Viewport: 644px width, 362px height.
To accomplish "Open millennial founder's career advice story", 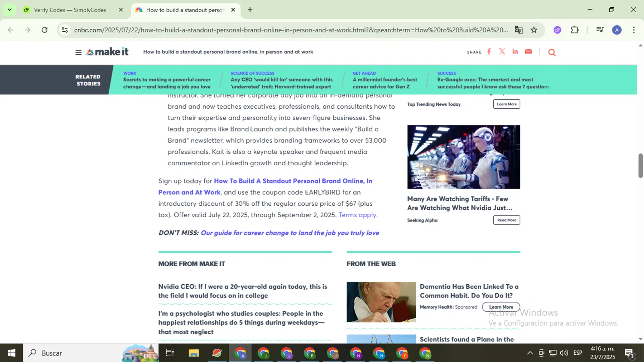I will pyautogui.click(x=385, y=83).
